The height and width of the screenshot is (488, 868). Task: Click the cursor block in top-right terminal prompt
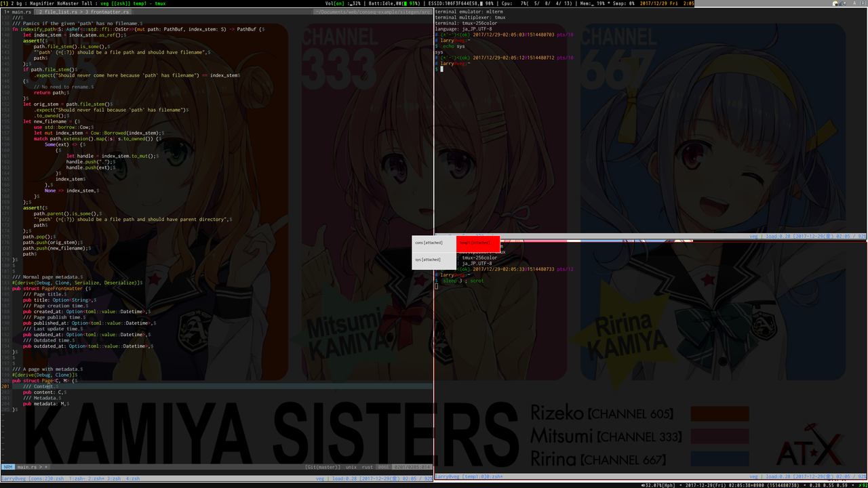coord(442,68)
